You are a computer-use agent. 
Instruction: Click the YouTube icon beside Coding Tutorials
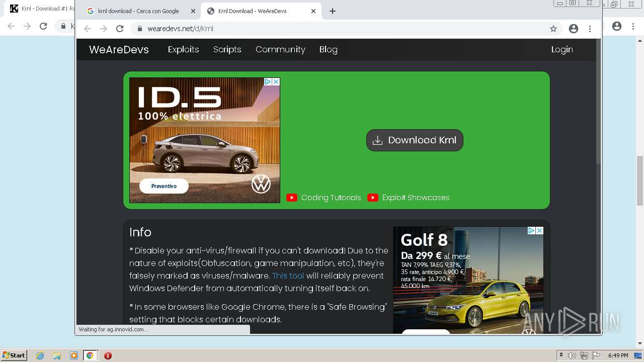(x=291, y=198)
